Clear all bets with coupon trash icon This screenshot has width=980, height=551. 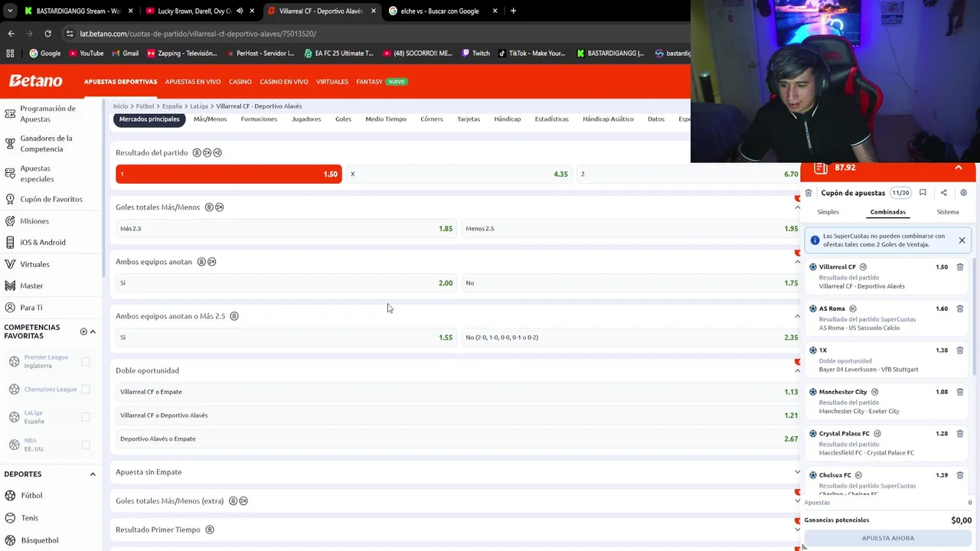point(808,193)
